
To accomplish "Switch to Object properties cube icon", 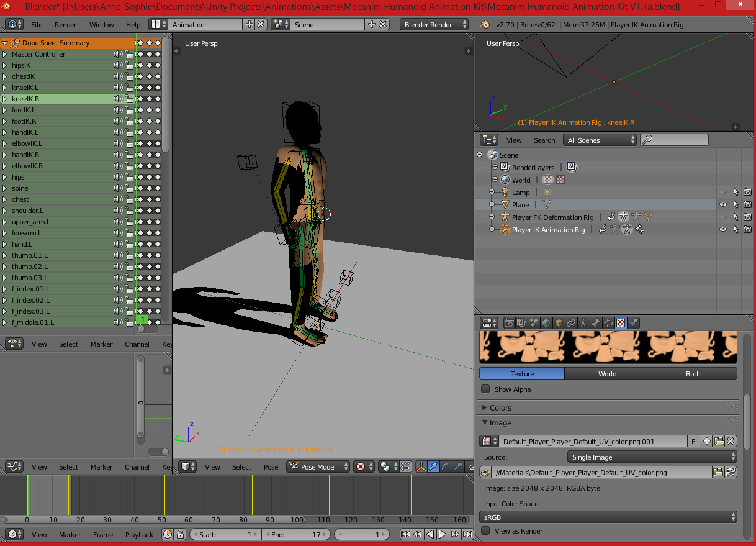I will pos(558,322).
